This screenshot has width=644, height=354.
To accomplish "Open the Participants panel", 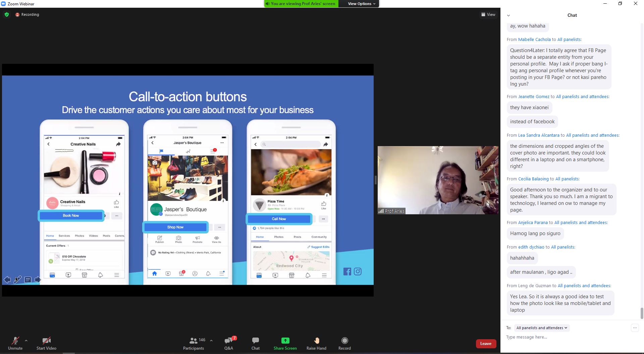I will pyautogui.click(x=194, y=343).
